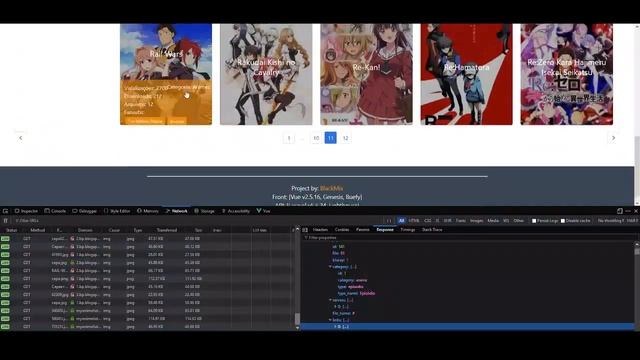Show the Headers tab of the request
Viewport: 640px width, 360px height.
click(x=320, y=230)
